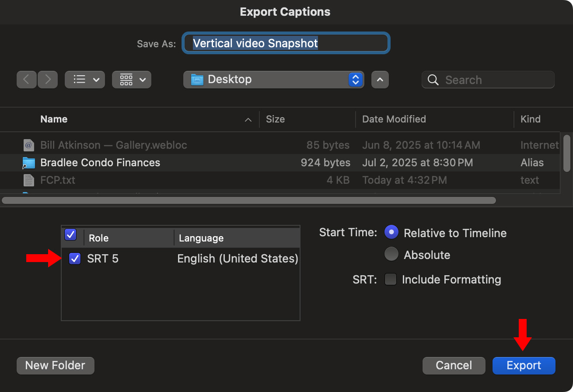Click the Save As filename field
The width and height of the screenshot is (573, 392).
[286, 43]
